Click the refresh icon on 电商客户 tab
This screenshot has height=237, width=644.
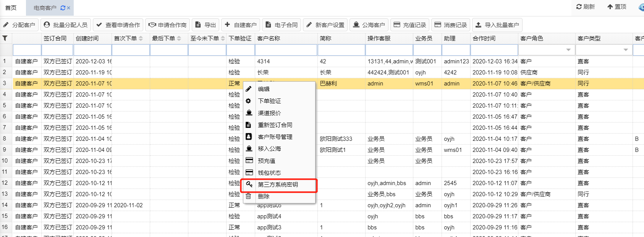(x=63, y=8)
